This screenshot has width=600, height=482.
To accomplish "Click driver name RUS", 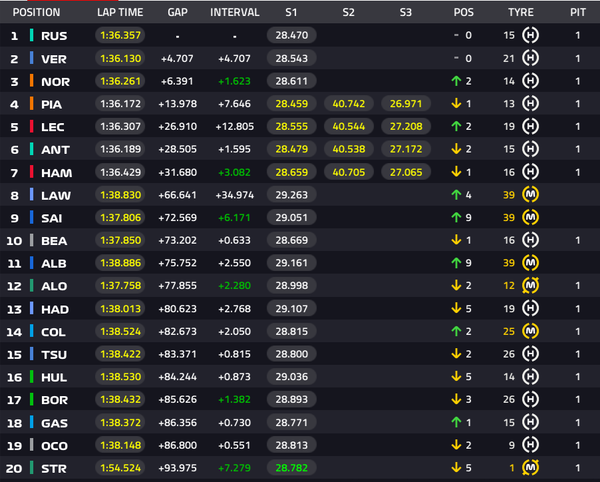I will [x=54, y=36].
